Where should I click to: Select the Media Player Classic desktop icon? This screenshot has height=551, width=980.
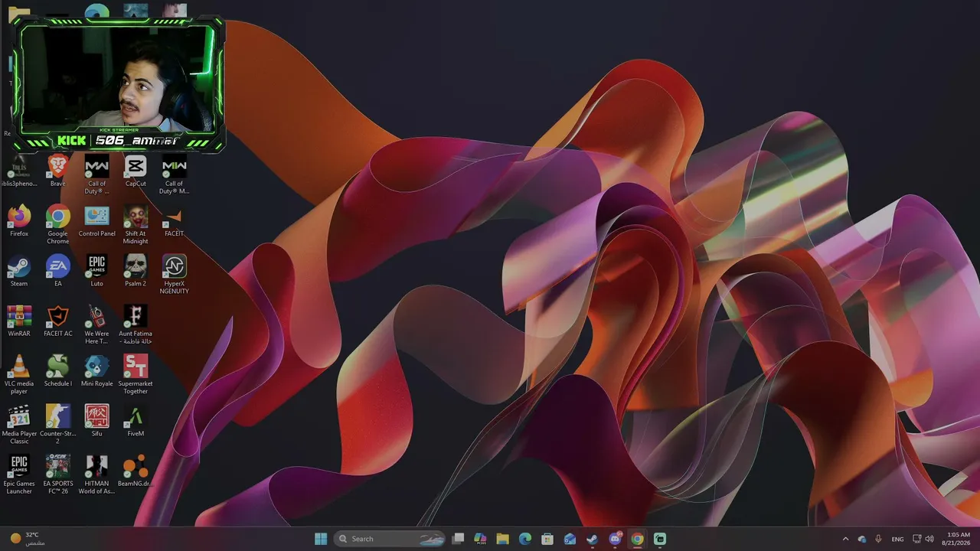coord(19,416)
